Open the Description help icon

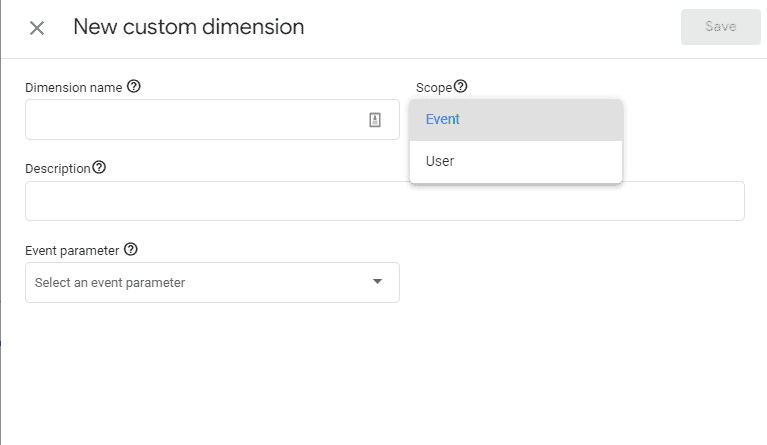coord(99,168)
